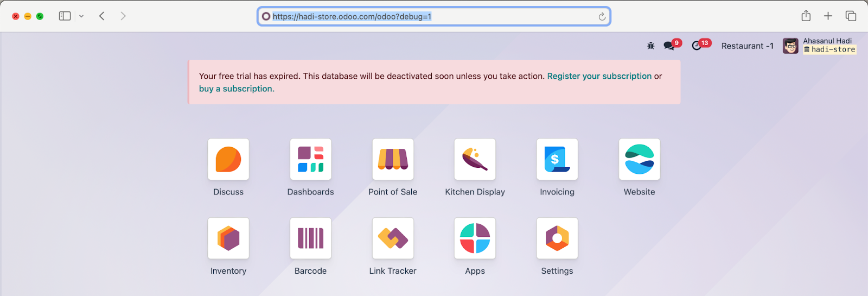Open the Kitchen Display app

(475, 159)
